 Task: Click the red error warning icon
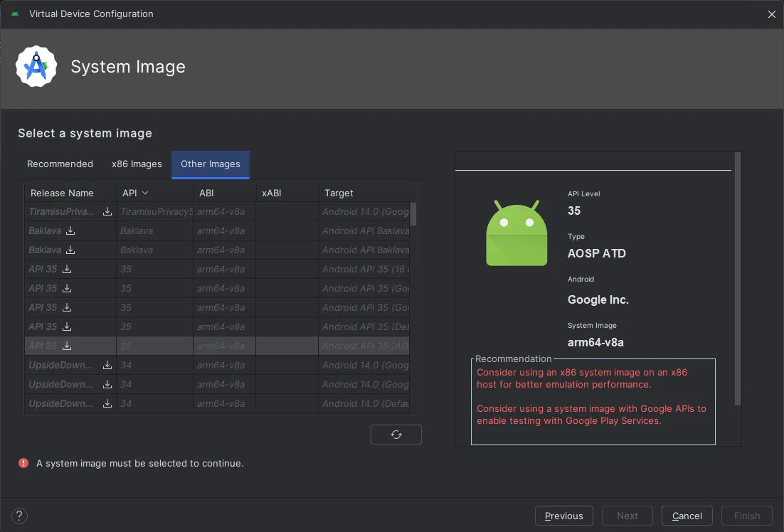click(x=24, y=463)
